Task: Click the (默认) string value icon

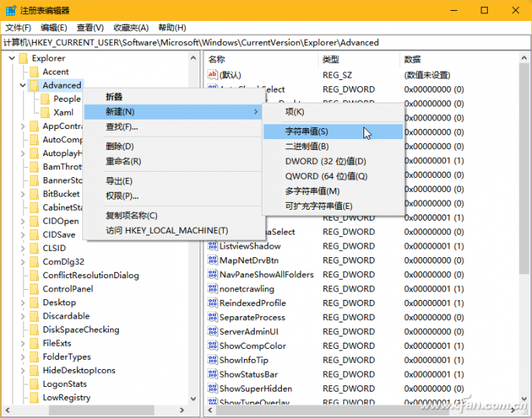Action: (x=213, y=75)
